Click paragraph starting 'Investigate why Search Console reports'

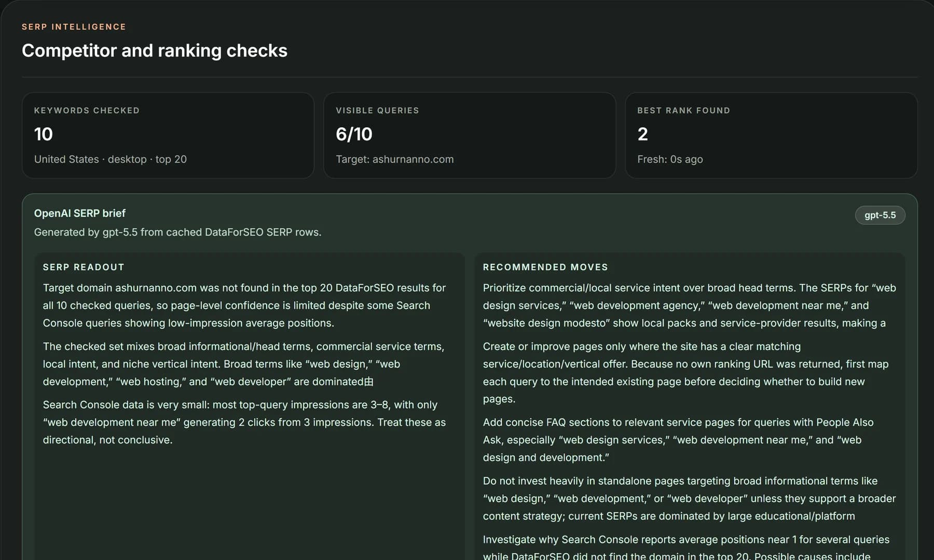click(686, 548)
